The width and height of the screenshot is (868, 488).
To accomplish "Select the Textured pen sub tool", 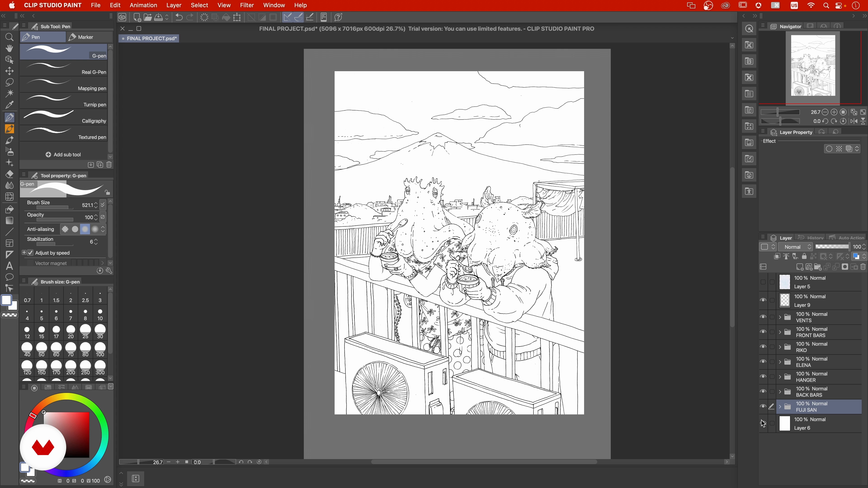I will point(64,133).
